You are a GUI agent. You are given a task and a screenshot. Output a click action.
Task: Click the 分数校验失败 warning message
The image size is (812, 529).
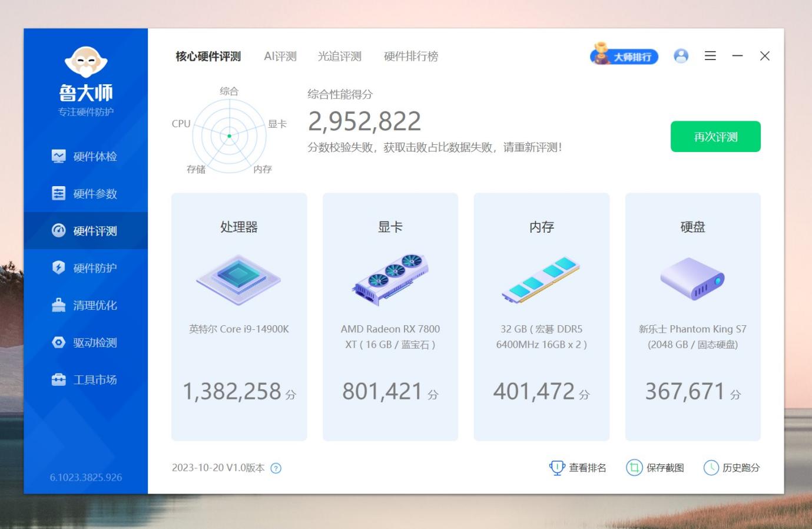[435, 147]
